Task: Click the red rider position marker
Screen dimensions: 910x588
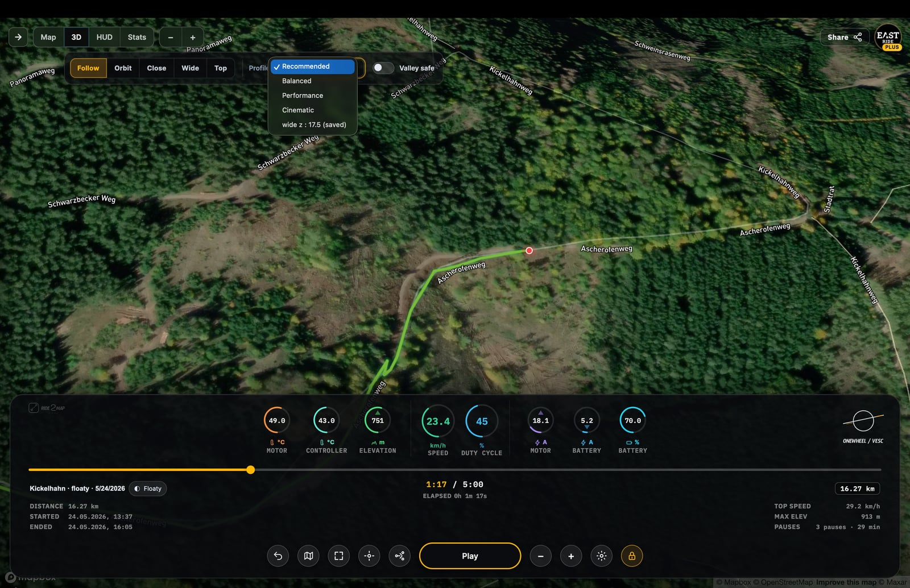Action: (x=529, y=250)
